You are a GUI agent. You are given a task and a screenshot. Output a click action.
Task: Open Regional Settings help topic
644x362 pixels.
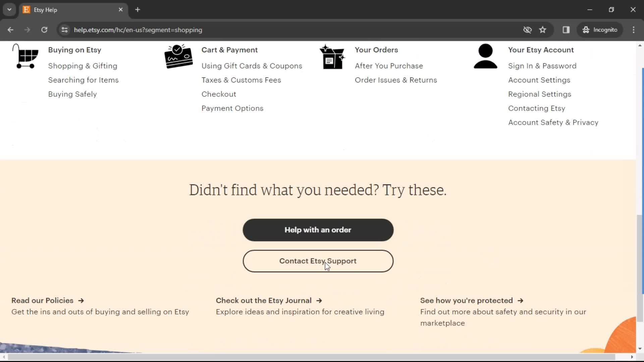tap(539, 94)
